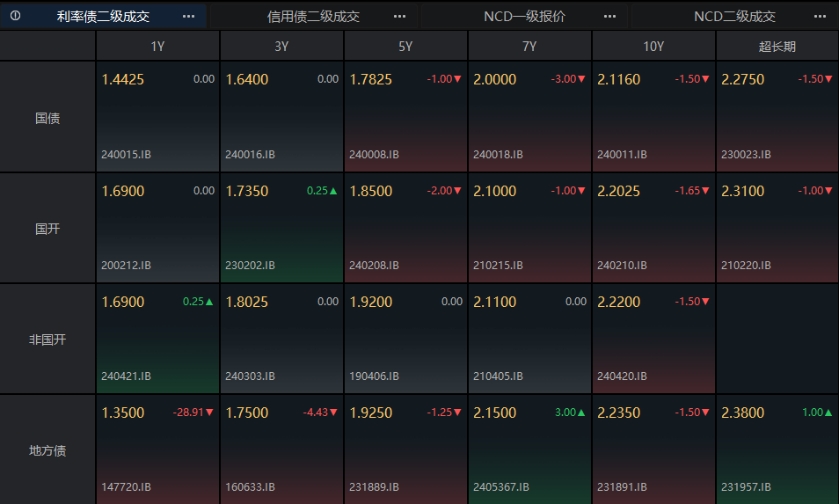Viewport: 839px width, 504px height.
Task: Open the three-dot menu for NCD二级成交
Action: (820, 16)
